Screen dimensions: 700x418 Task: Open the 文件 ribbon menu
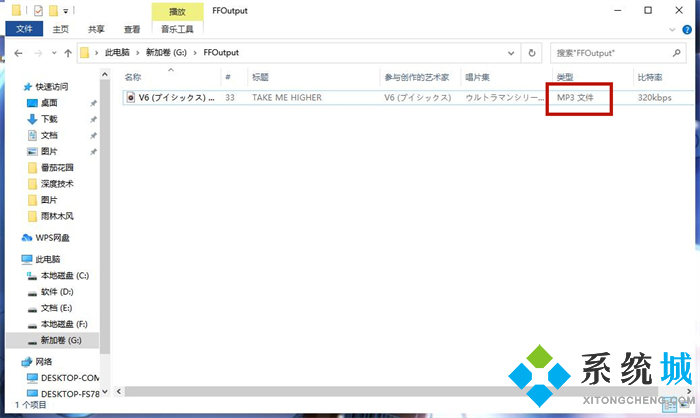coord(24,29)
